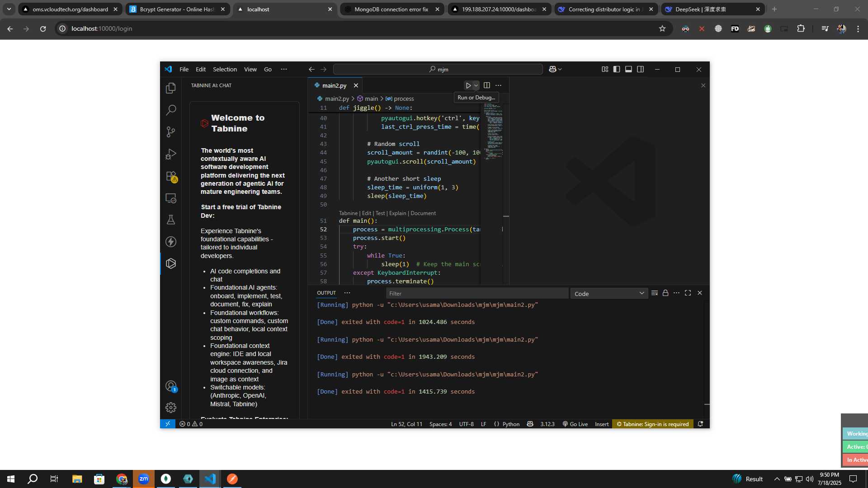Switch to the Bcrypt Generator Chrome tab
Viewport: 868px width, 488px height.
(x=177, y=9)
